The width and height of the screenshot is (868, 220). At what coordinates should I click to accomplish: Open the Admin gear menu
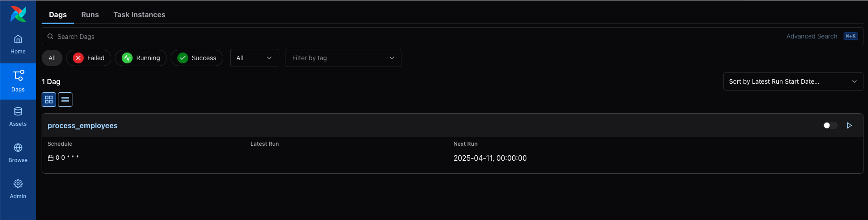[18, 189]
